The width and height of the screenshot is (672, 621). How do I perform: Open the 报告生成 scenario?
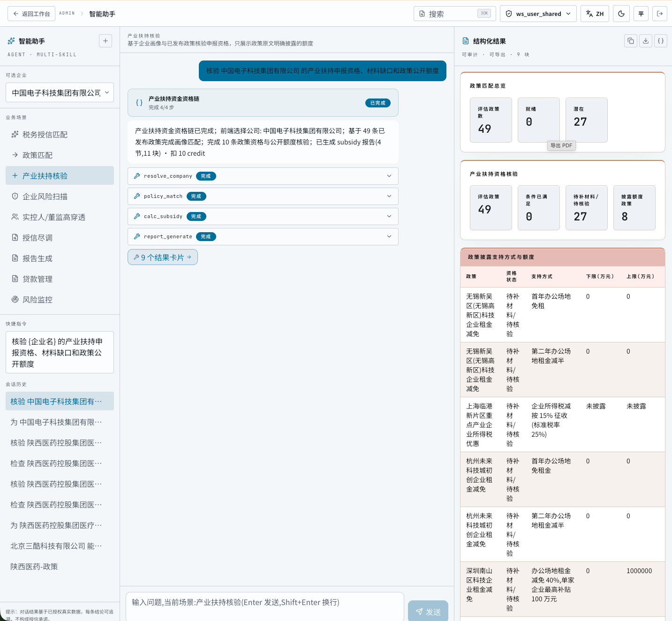(60, 258)
